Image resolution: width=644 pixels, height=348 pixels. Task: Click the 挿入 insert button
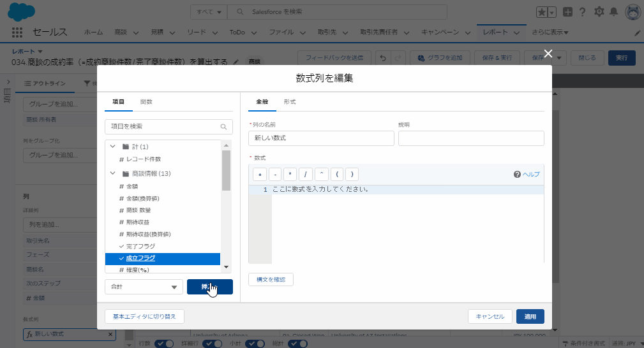pyautogui.click(x=209, y=287)
